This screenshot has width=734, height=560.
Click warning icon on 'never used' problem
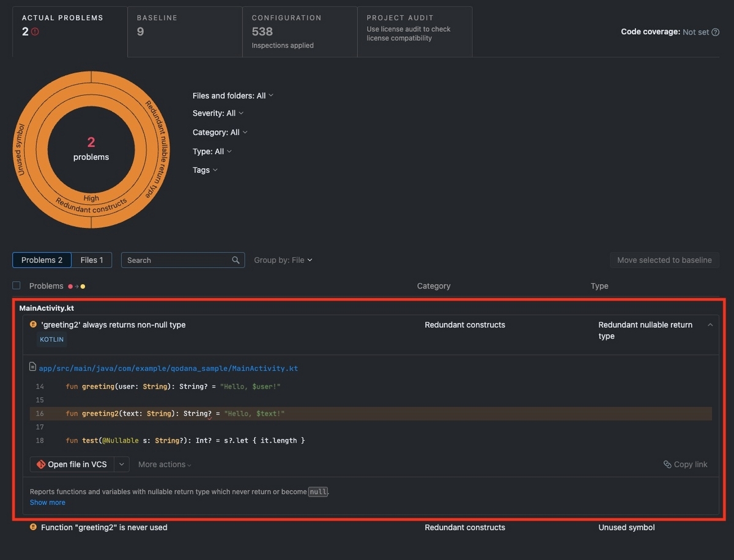(33, 527)
